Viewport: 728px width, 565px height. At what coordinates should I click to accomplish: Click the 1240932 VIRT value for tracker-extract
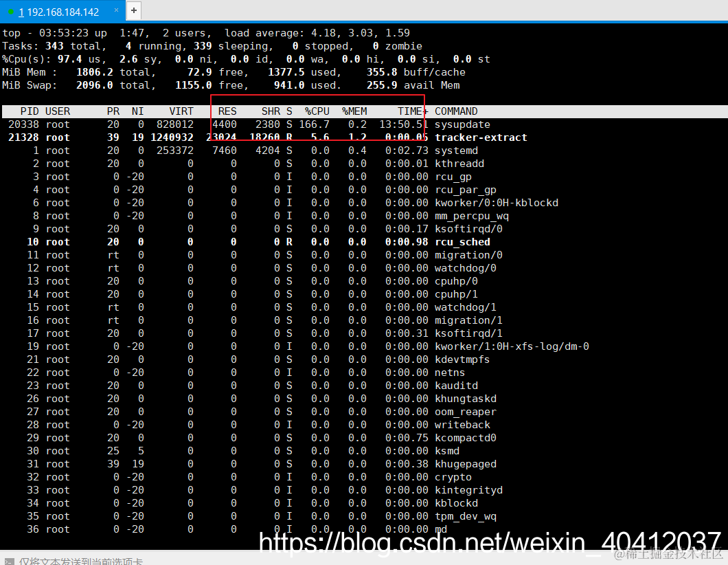(x=172, y=137)
